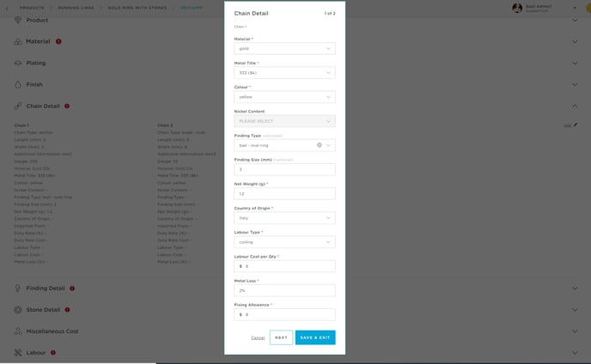
Task: Click the red error badge beside Stone Detail
Action: pyautogui.click(x=67, y=310)
